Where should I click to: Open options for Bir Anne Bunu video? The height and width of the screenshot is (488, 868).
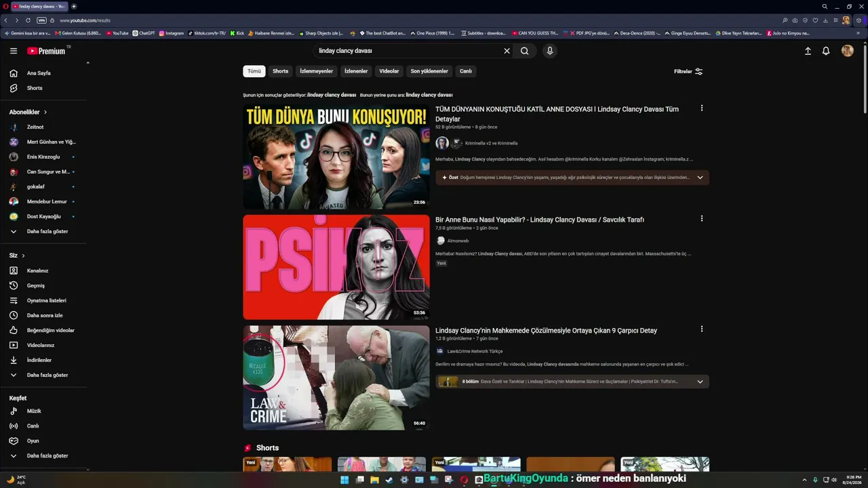tap(702, 219)
